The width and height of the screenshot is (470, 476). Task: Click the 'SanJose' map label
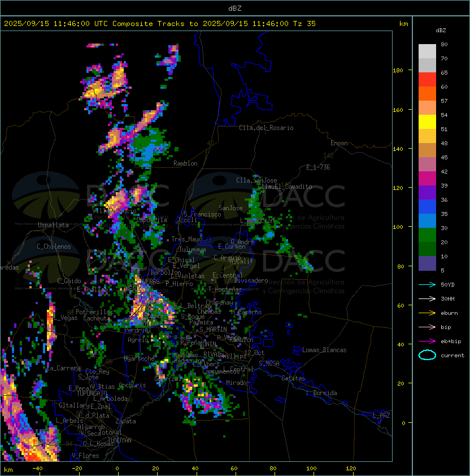[x=230, y=208]
